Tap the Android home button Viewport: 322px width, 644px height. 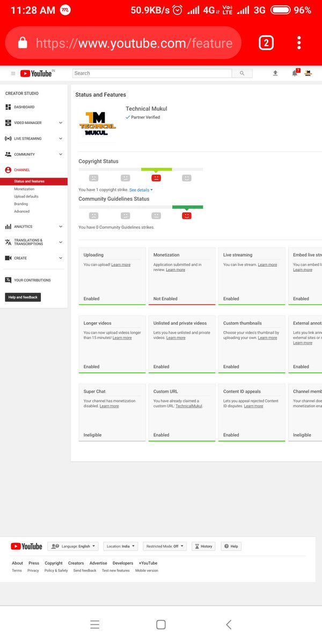[160, 624]
